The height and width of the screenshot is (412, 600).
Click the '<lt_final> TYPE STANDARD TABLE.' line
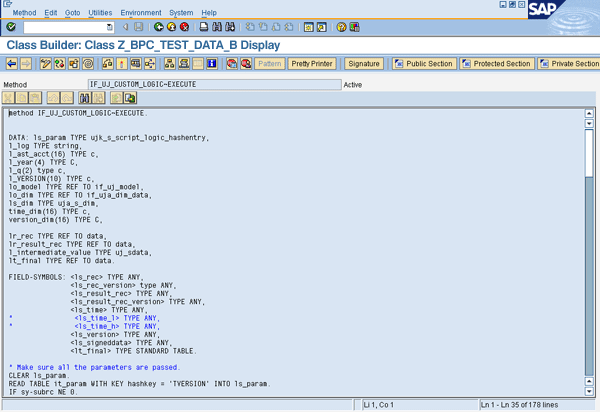pos(133,351)
